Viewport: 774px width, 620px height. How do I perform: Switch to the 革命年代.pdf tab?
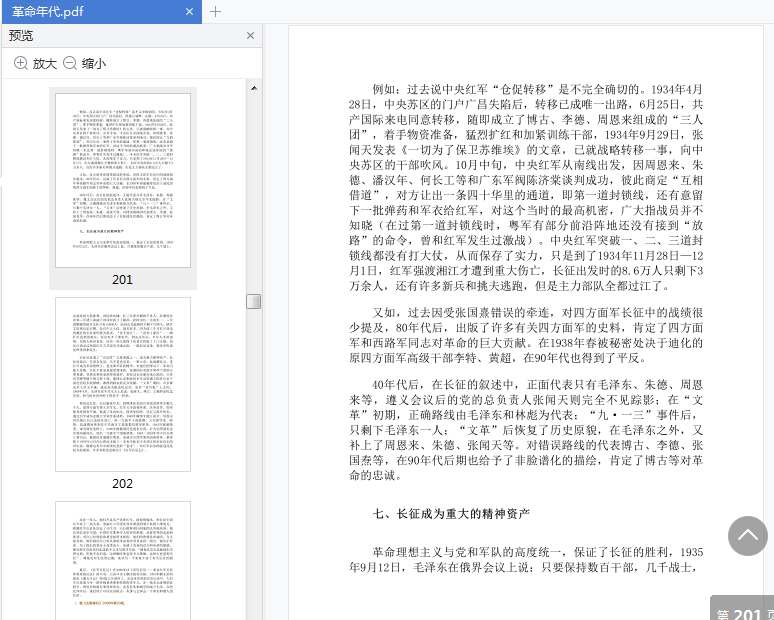[x=101, y=12]
